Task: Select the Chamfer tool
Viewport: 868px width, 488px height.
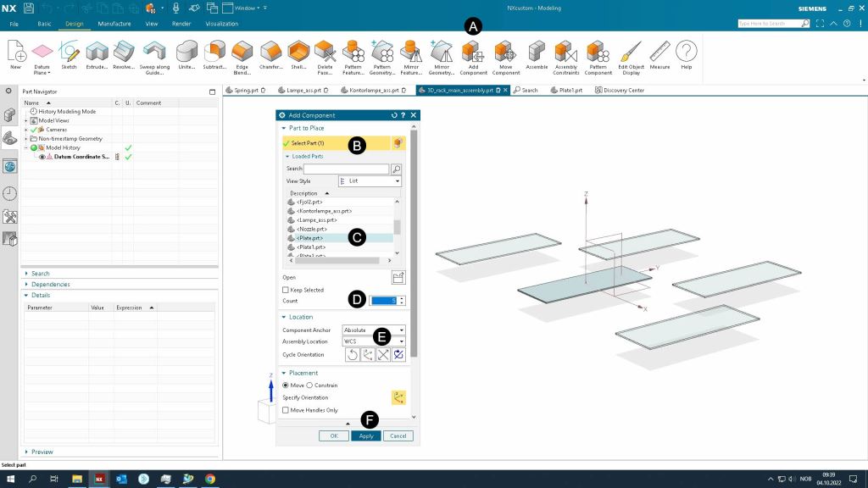Action: coord(271,52)
